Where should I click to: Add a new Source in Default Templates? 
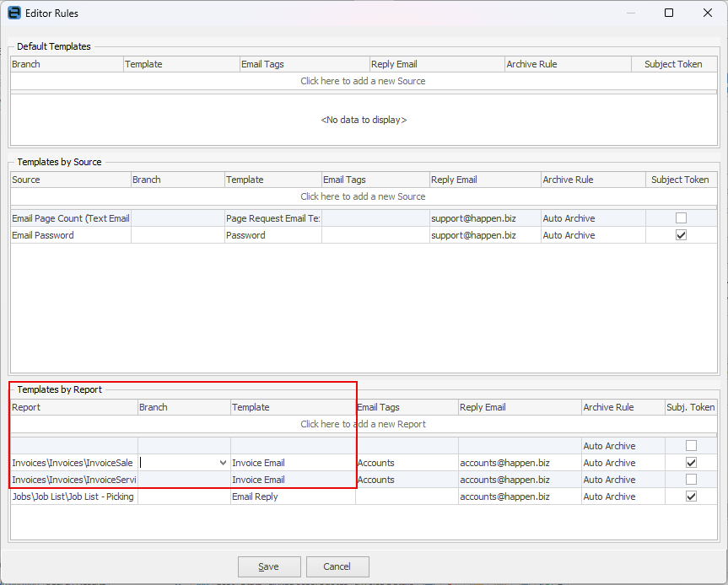click(x=363, y=81)
